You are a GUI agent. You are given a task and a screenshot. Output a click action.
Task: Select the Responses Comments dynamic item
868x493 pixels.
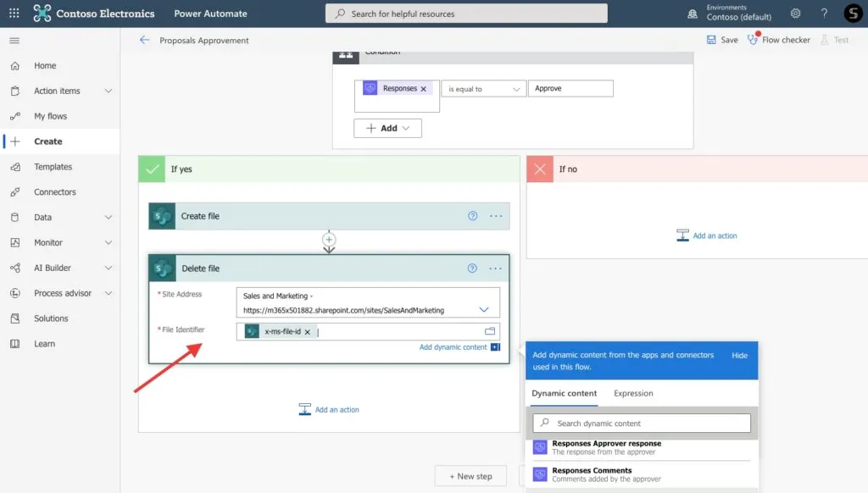[642, 474]
